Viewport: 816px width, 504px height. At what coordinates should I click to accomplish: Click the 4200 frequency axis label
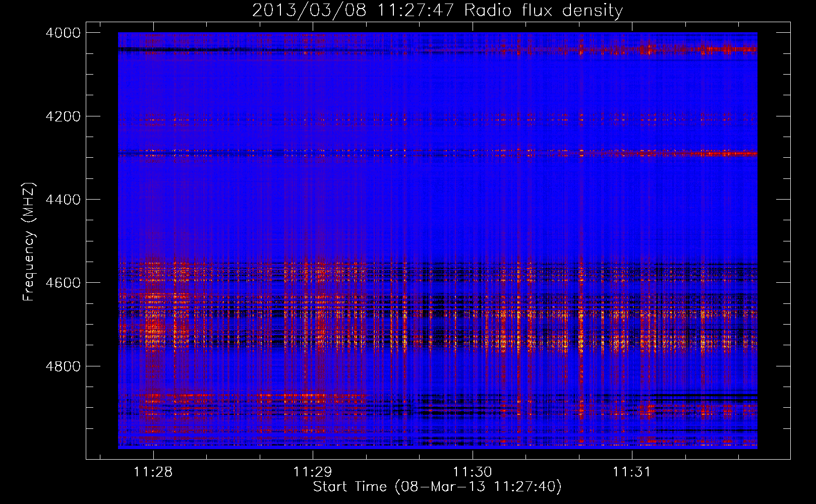click(63, 116)
